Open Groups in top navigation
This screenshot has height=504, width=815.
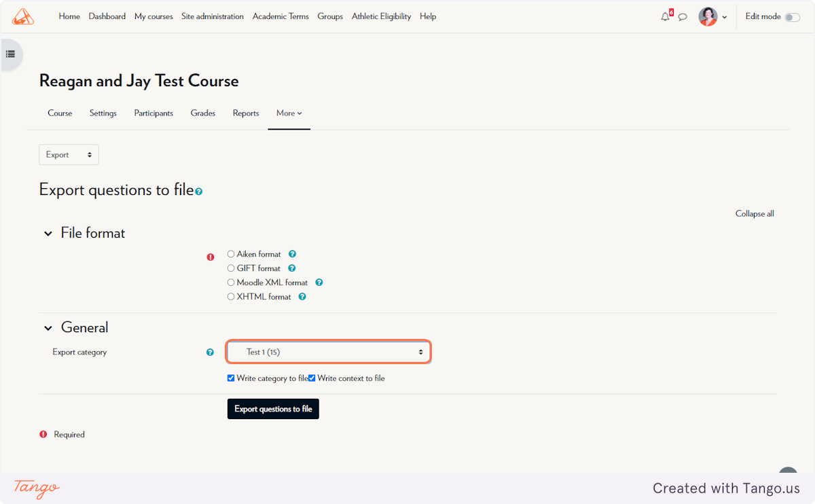click(330, 16)
